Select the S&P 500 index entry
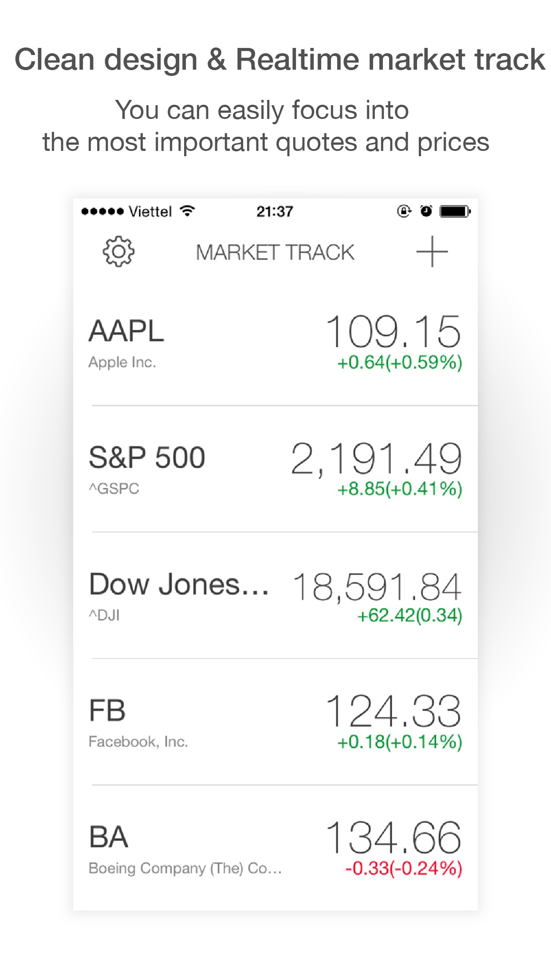 147,458
